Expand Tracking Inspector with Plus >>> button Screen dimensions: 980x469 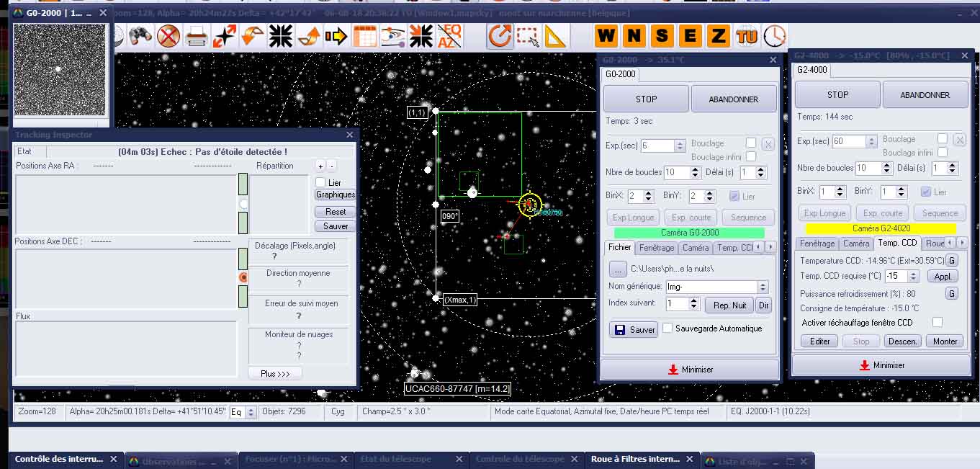click(275, 374)
